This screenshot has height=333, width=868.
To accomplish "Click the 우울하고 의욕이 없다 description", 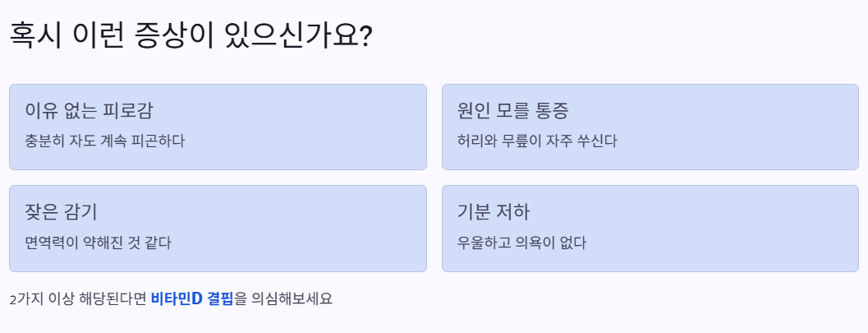I will (521, 242).
